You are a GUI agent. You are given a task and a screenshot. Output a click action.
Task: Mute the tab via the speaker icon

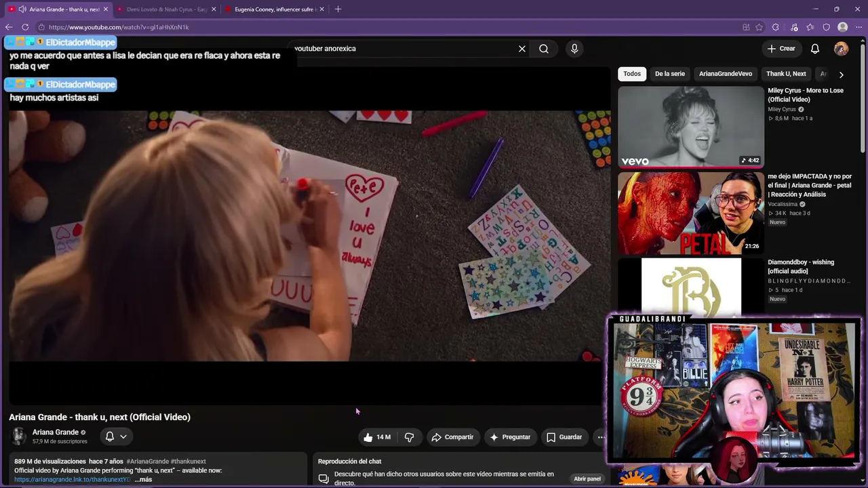click(x=22, y=9)
